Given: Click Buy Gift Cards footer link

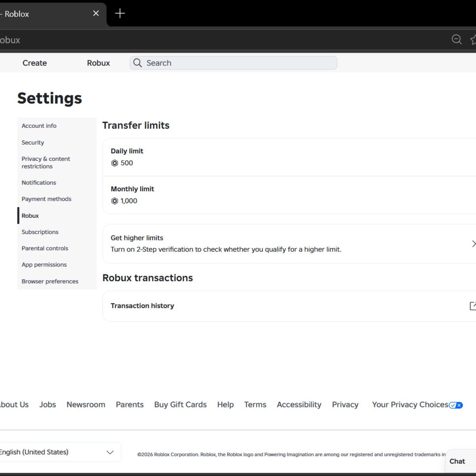Looking at the screenshot, I should coord(180,405).
